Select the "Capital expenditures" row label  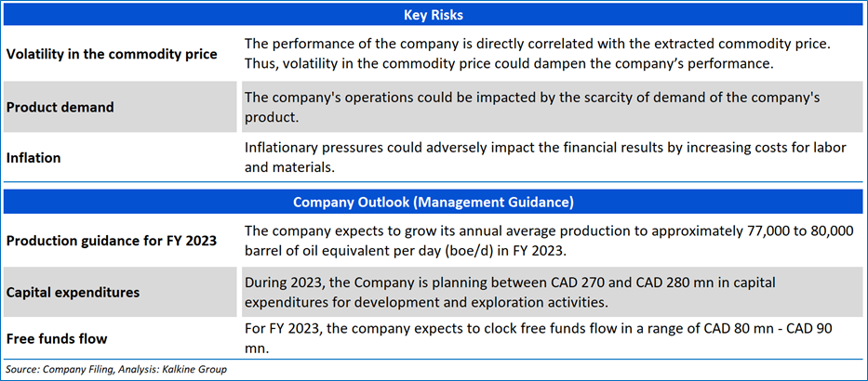(x=73, y=292)
